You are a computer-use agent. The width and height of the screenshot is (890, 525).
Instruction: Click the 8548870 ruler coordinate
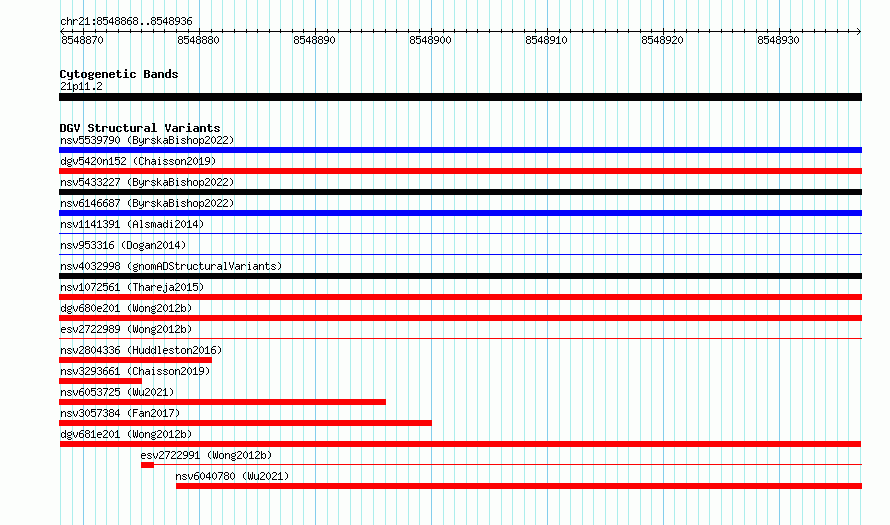coord(82,40)
